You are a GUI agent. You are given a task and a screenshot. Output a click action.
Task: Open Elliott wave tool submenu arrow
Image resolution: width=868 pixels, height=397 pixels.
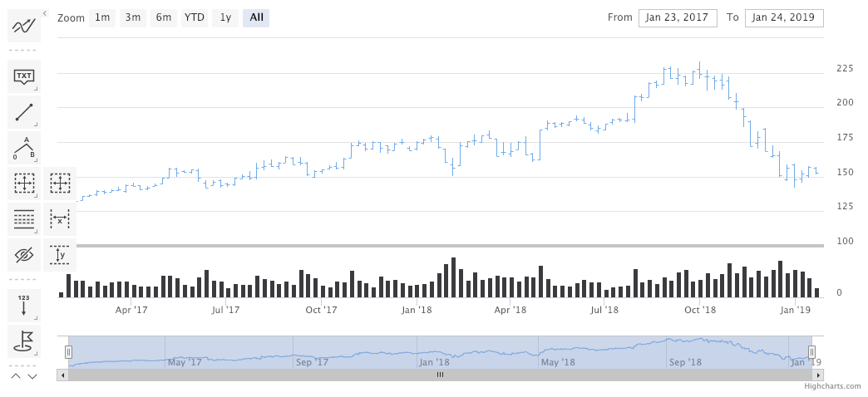coord(36,159)
